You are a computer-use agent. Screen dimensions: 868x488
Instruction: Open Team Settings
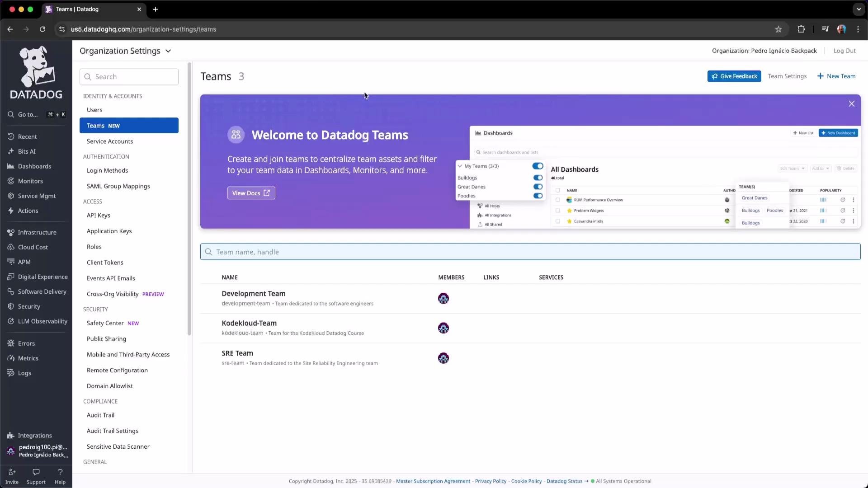pos(787,76)
